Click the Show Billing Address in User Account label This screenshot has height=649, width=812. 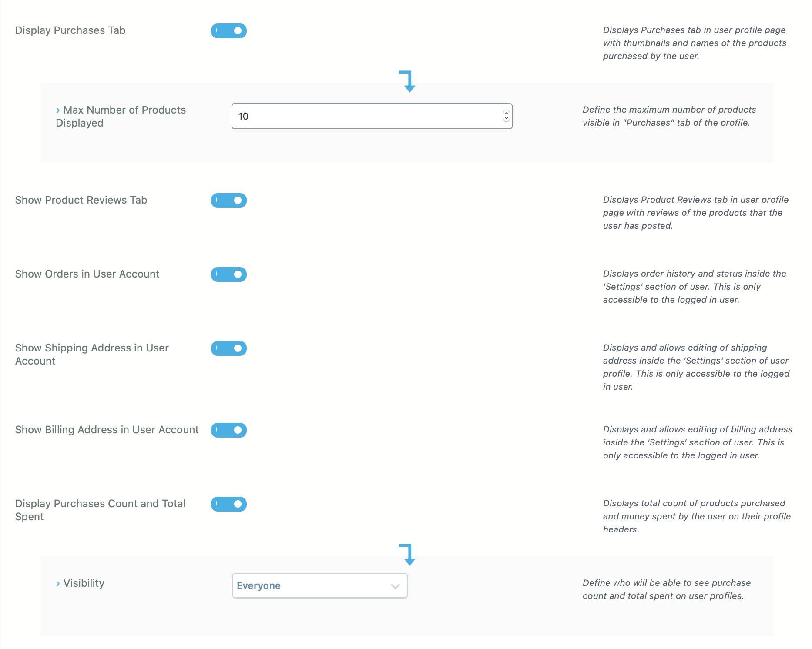[x=107, y=430]
